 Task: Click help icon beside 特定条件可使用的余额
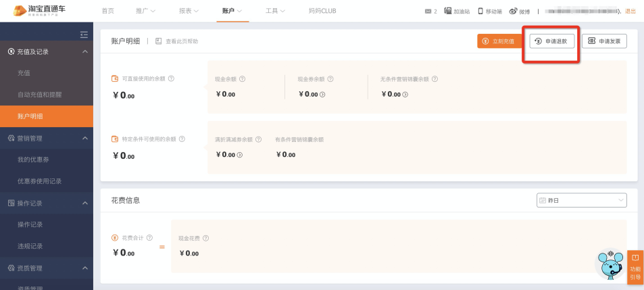pyautogui.click(x=182, y=139)
